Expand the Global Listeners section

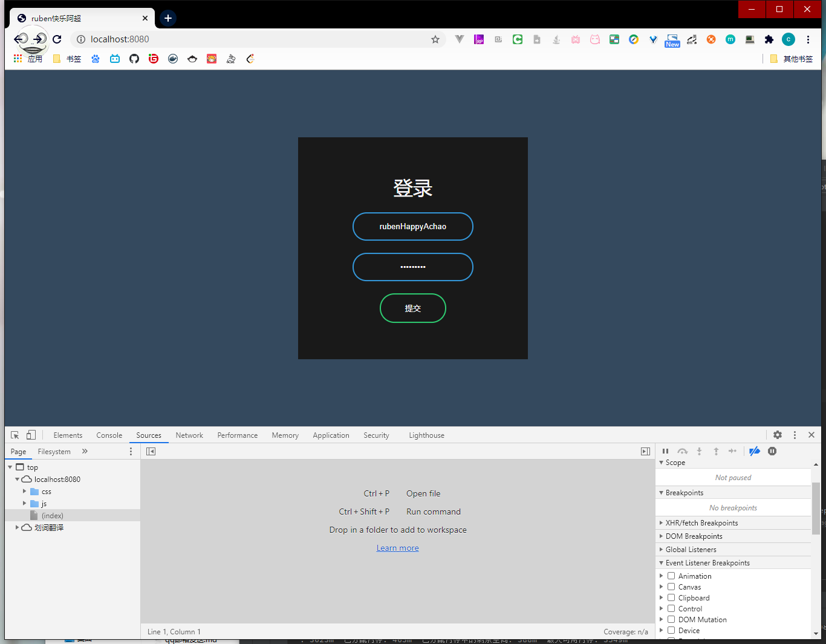[x=691, y=550]
